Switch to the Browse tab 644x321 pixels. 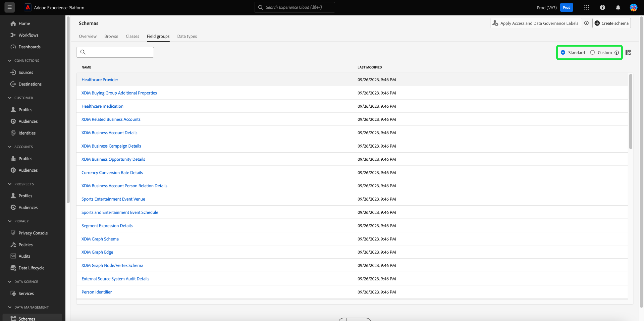pos(111,36)
